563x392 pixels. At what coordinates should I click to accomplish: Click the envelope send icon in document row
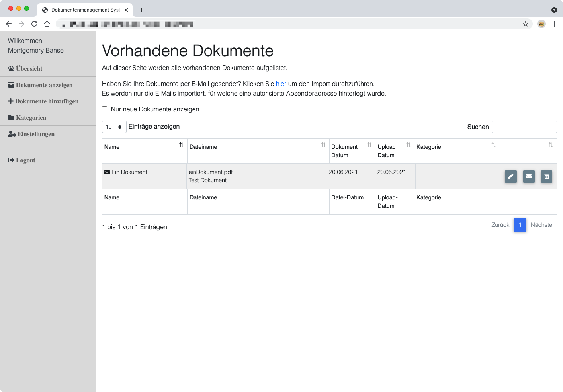[x=529, y=176]
